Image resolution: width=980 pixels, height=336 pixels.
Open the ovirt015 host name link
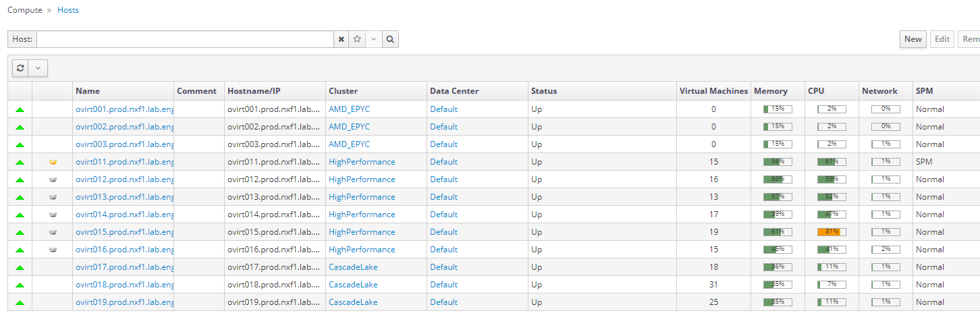(124, 232)
